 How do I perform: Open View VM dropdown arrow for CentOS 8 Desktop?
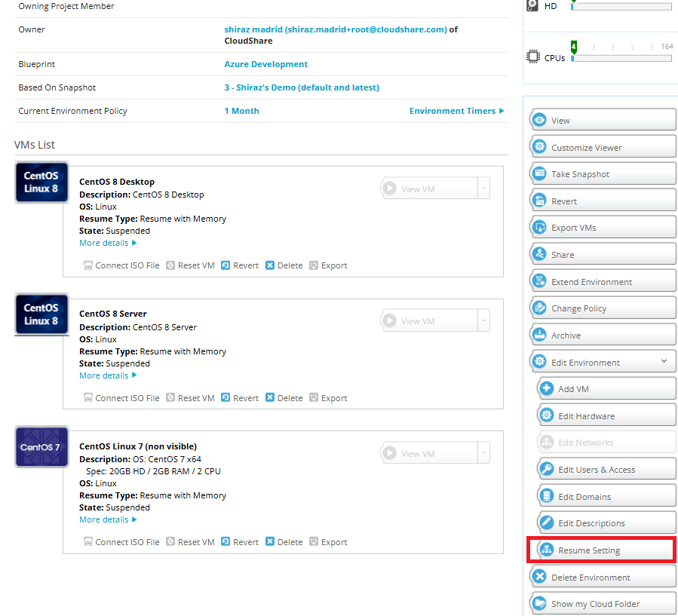coord(484,188)
